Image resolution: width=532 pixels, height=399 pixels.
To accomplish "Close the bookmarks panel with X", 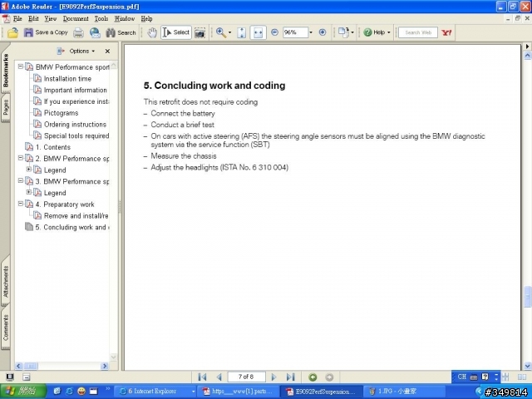I will [107, 51].
